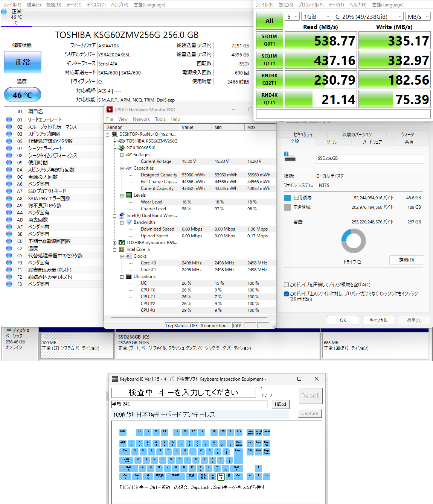Toggle the compress this drive checkbox

[x=286, y=285]
